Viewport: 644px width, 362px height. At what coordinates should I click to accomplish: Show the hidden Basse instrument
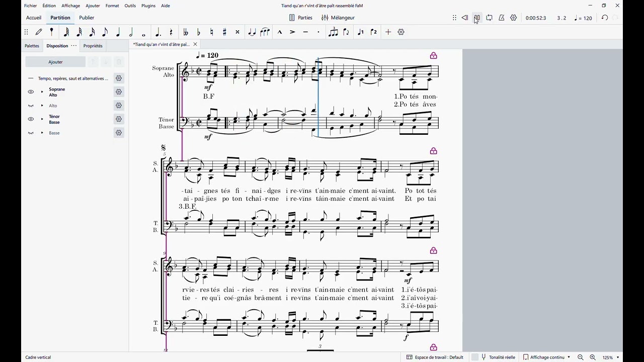31,133
